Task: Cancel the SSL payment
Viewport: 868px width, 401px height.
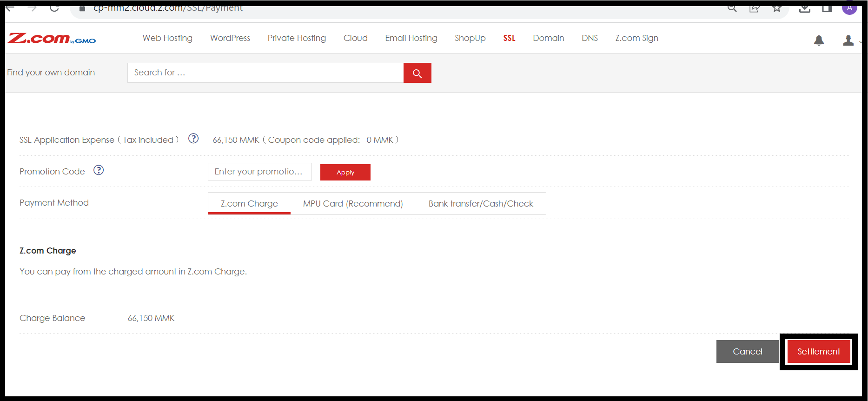Action: [748, 351]
